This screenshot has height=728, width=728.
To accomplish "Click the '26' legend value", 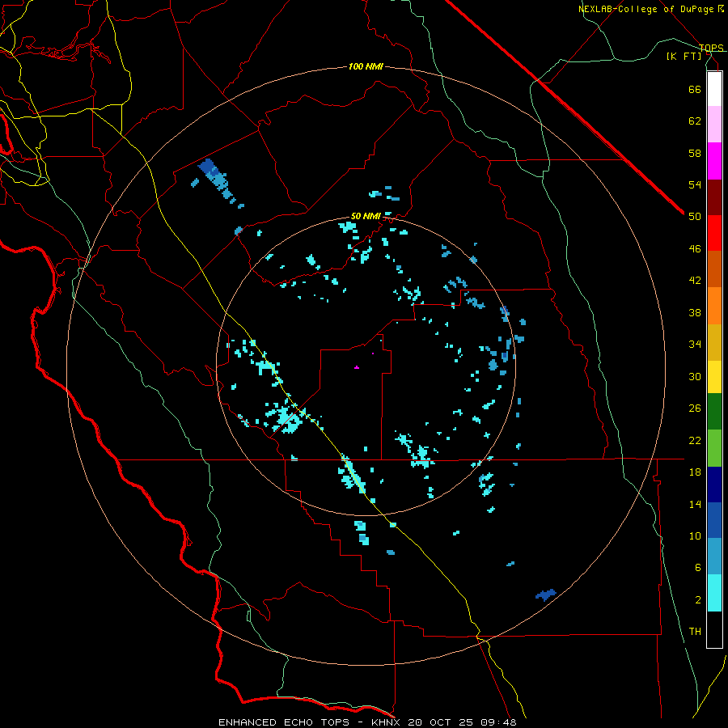I will 695,408.
